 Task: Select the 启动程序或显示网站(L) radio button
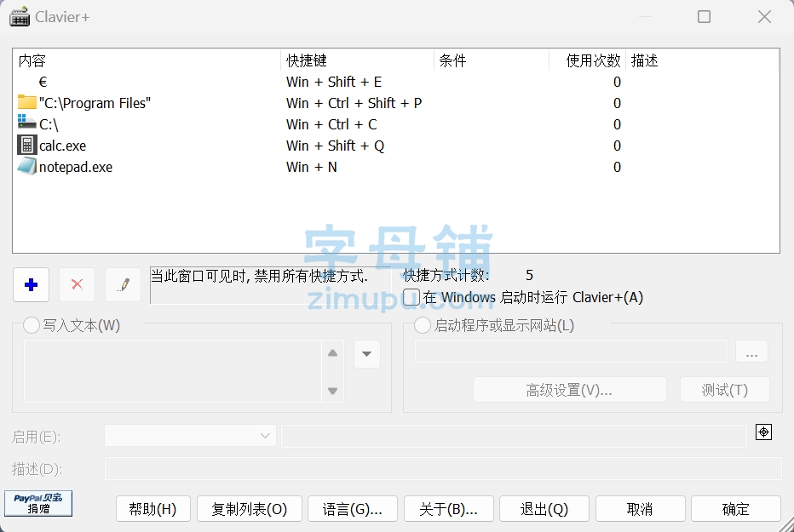[423, 325]
